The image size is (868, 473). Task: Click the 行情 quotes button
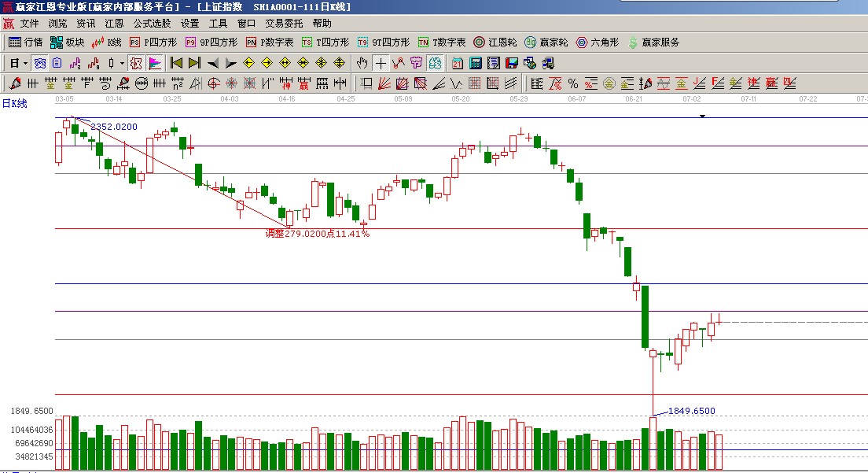[x=26, y=42]
